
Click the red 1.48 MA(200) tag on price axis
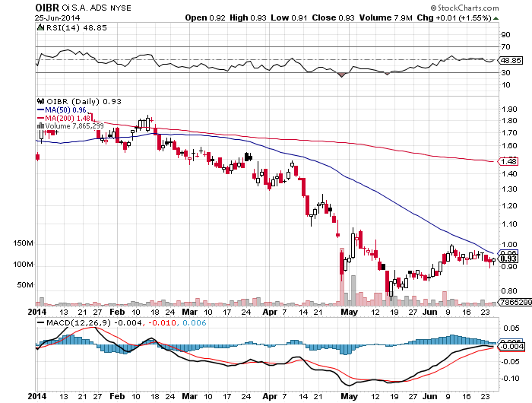point(509,161)
